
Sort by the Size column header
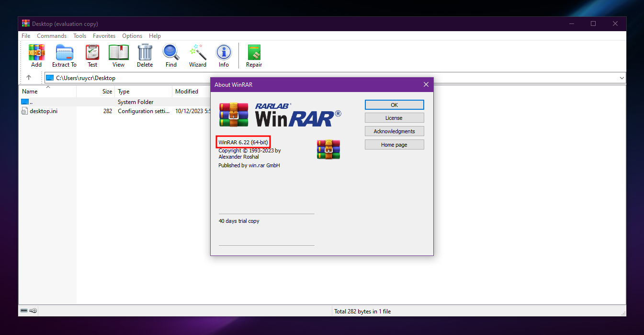coord(95,92)
